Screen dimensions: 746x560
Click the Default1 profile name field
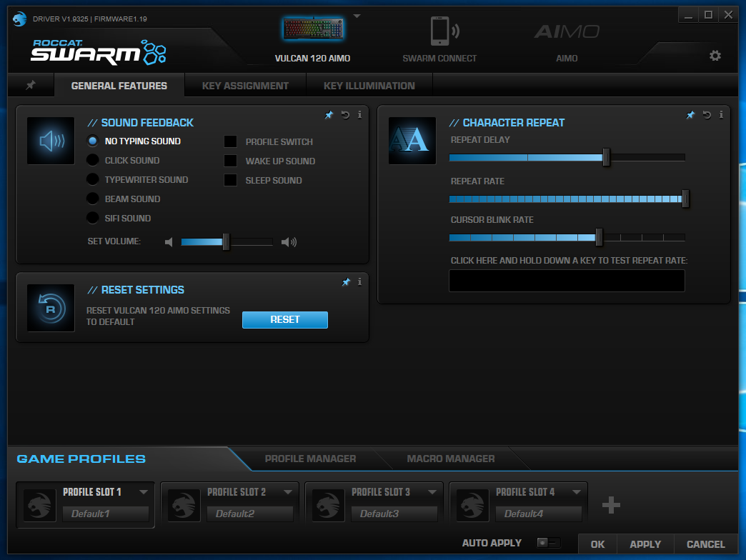click(106, 514)
